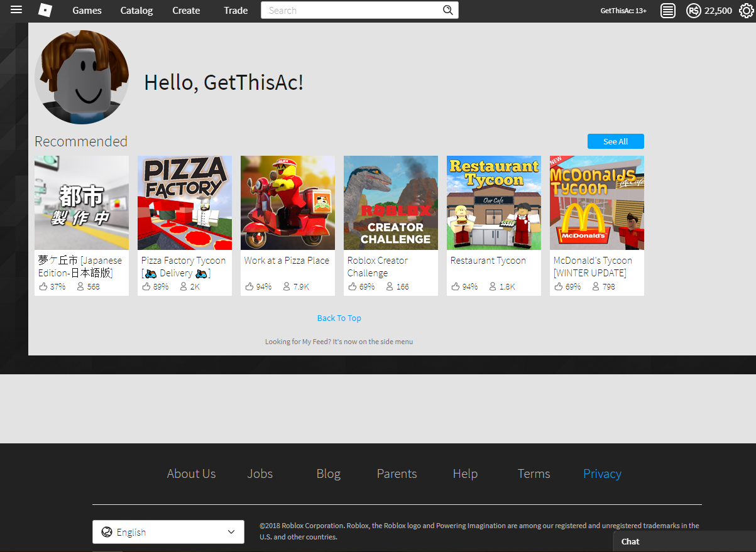
Task: Click the Blog footer link
Action: point(329,474)
